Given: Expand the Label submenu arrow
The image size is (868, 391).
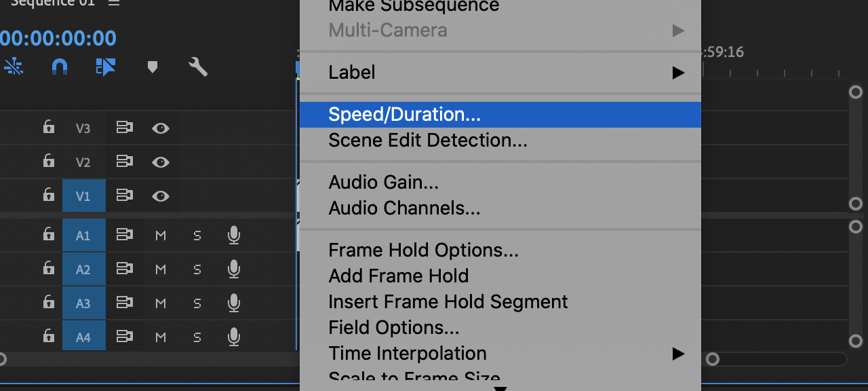Looking at the screenshot, I should (678, 73).
